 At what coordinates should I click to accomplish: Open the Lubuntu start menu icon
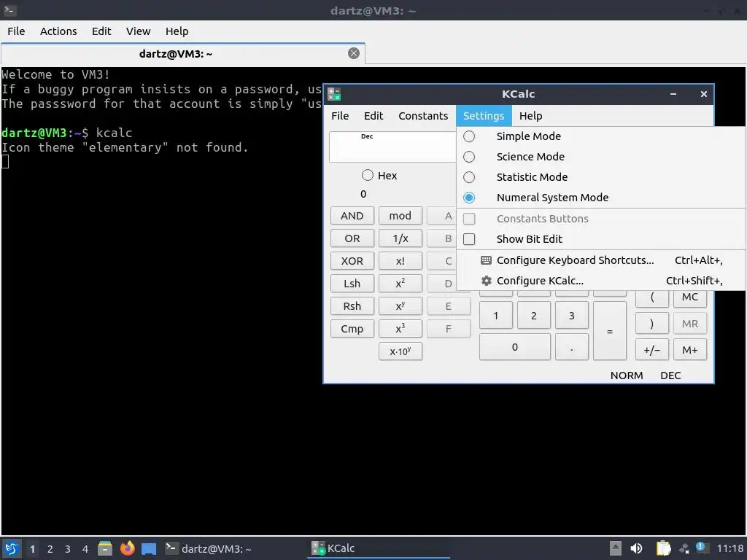(12, 548)
